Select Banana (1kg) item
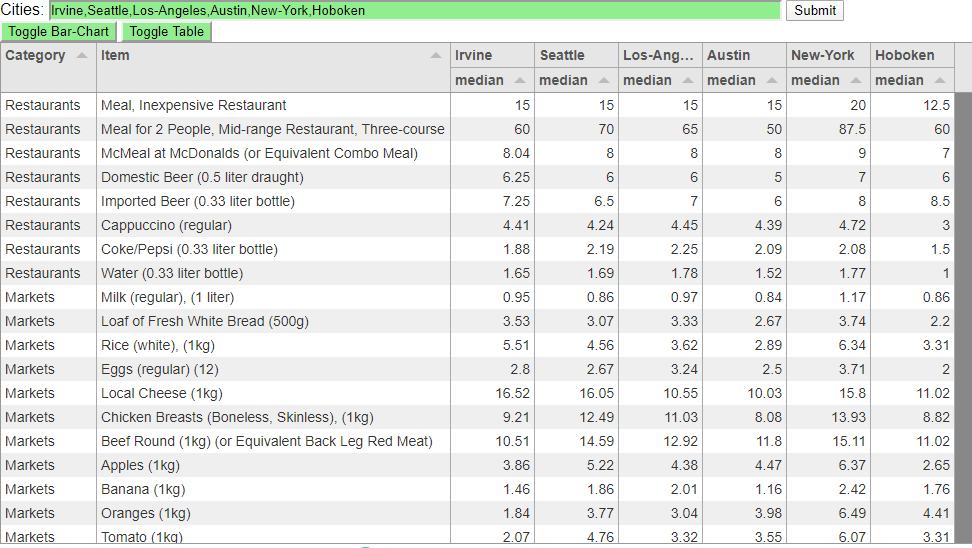Screen dimensions: 972x548 (x=143, y=490)
